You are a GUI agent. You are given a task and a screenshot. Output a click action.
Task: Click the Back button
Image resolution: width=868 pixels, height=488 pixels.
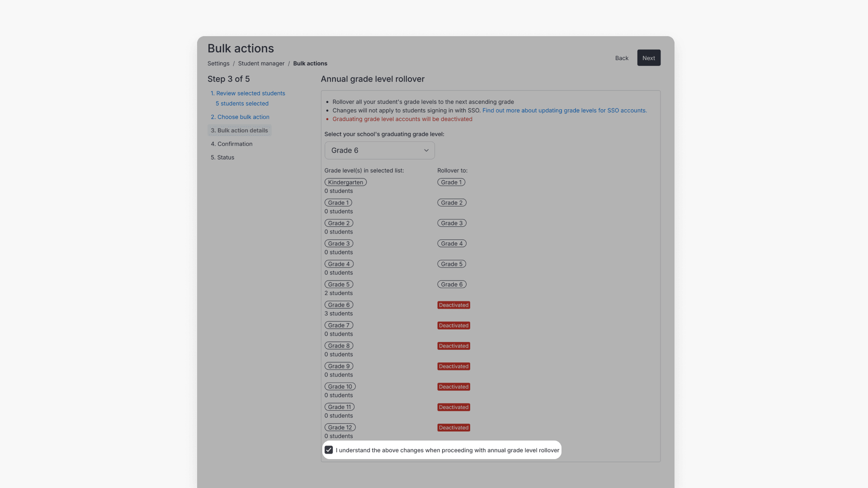tap(621, 58)
